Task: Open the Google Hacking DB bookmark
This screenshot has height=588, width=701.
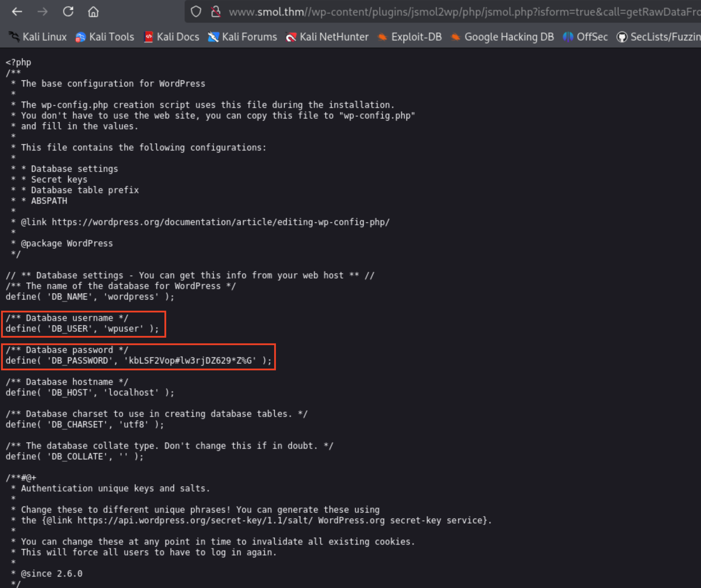Action: click(502, 37)
